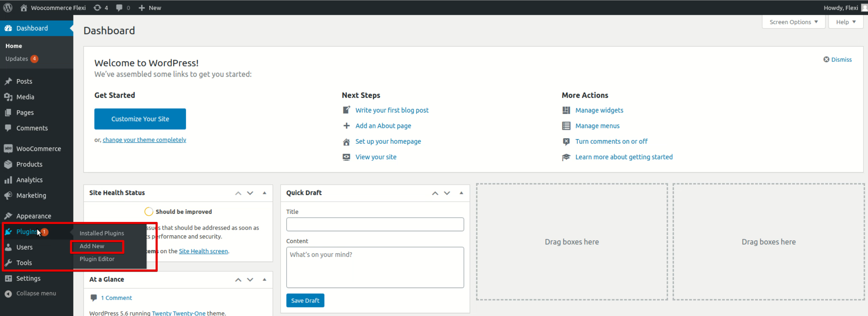
Task: Collapse the At a Glance panel
Action: tap(265, 279)
